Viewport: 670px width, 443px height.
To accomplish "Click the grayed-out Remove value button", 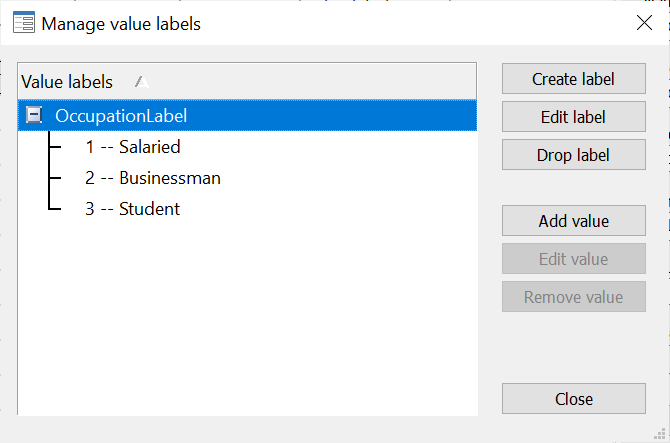I will point(573,297).
